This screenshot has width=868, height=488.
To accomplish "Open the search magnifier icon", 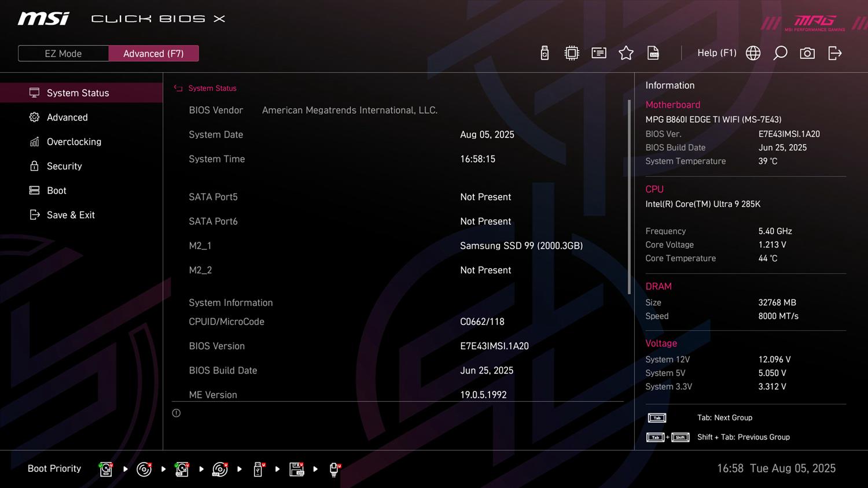I will point(780,53).
